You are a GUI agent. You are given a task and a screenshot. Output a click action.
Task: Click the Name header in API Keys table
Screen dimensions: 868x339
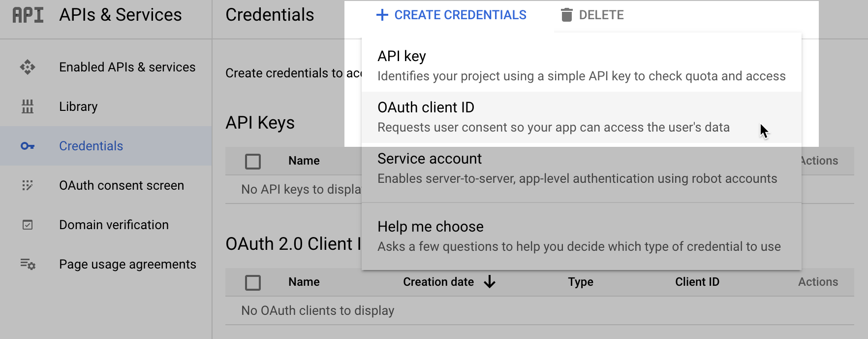(304, 161)
